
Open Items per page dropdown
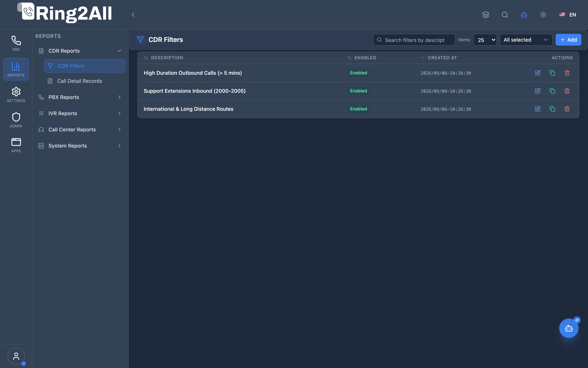pos(485,40)
